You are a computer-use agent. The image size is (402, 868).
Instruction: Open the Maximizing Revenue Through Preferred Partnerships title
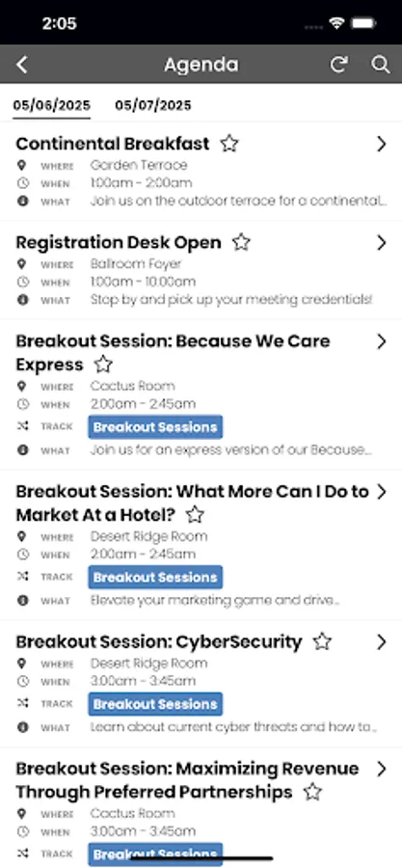(x=187, y=780)
